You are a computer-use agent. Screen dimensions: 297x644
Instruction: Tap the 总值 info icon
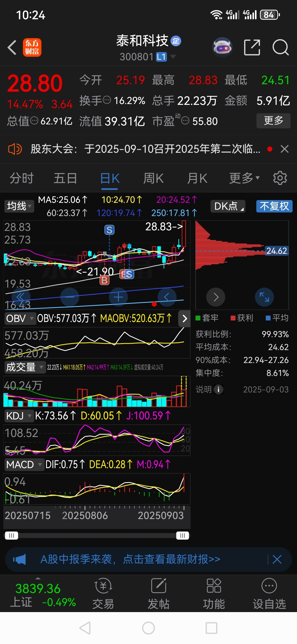coord(34,121)
